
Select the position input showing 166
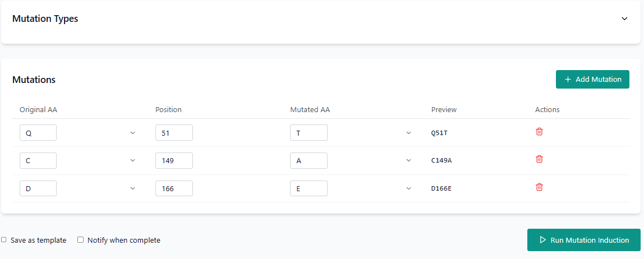tap(174, 188)
